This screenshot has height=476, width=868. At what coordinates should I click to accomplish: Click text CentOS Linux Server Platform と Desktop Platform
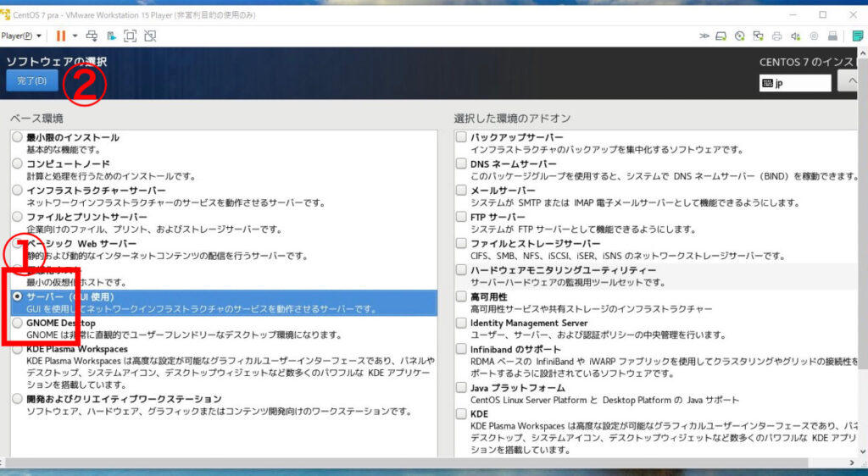[570, 400]
